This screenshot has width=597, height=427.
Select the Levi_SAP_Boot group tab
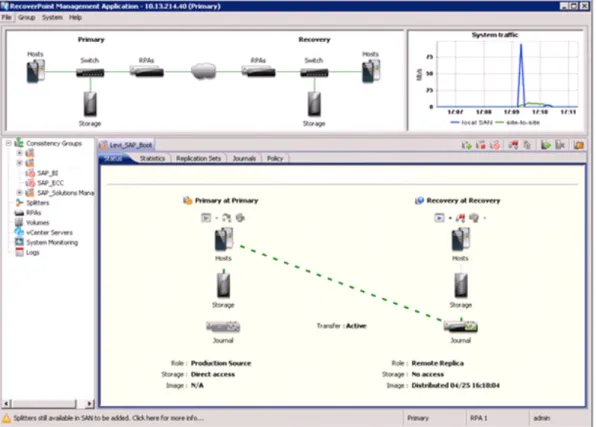click(126, 145)
